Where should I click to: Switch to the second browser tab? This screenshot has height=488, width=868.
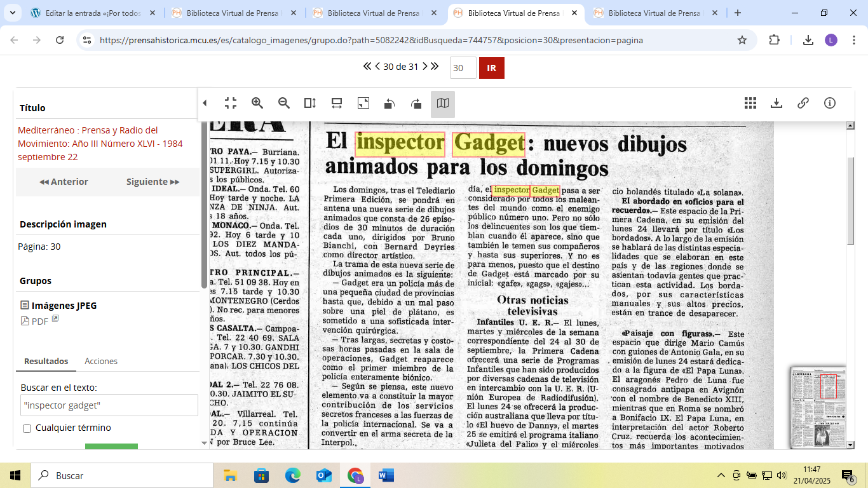234,13
